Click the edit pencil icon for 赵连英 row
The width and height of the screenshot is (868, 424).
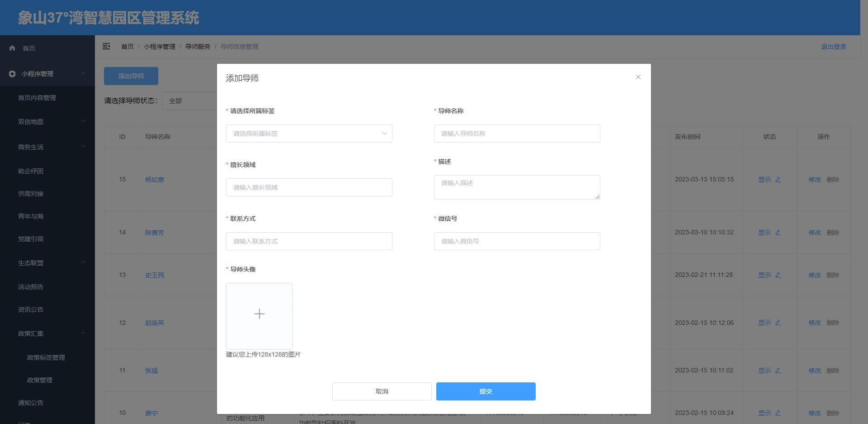click(778, 323)
